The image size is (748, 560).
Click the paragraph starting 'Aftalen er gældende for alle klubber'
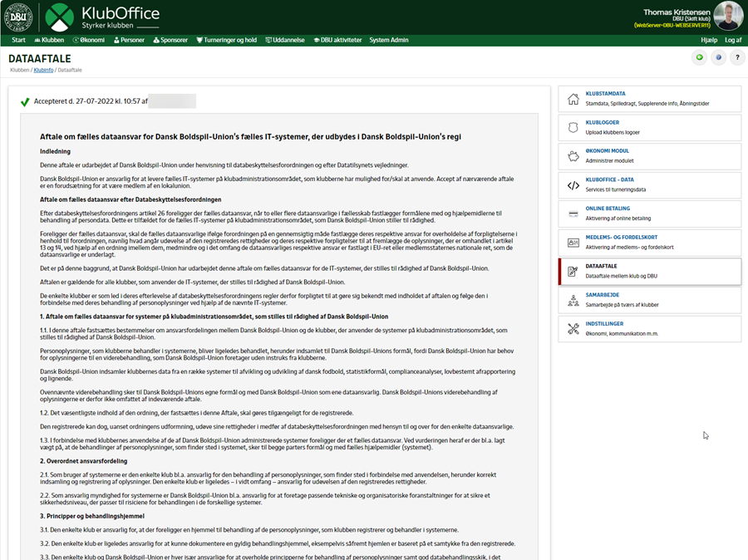192,282
